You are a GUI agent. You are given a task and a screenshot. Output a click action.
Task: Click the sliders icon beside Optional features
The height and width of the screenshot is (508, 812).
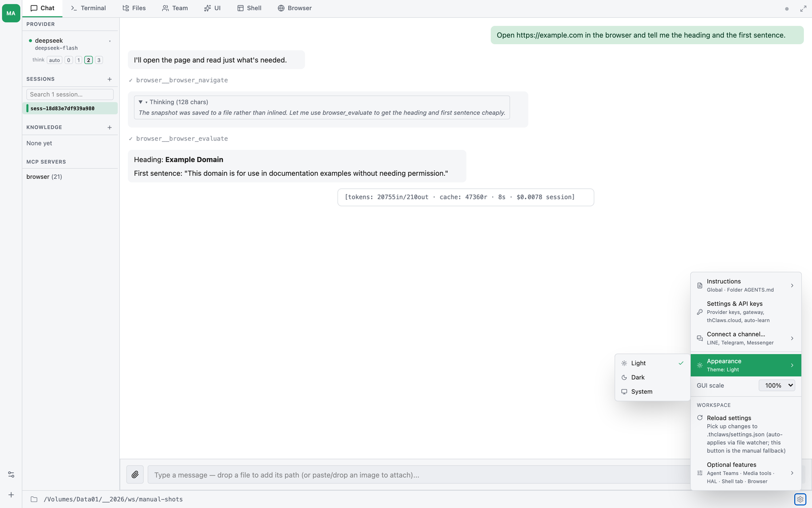click(x=700, y=473)
